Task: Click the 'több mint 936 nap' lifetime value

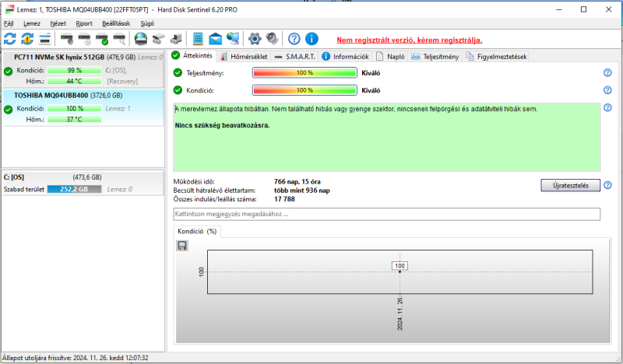Action: coord(302,190)
